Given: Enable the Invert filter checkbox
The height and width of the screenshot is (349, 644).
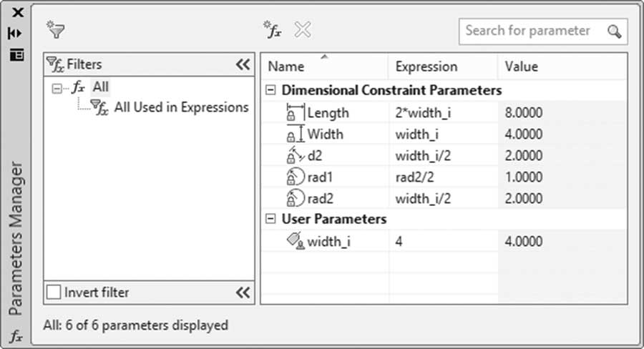Looking at the screenshot, I should click(x=54, y=293).
